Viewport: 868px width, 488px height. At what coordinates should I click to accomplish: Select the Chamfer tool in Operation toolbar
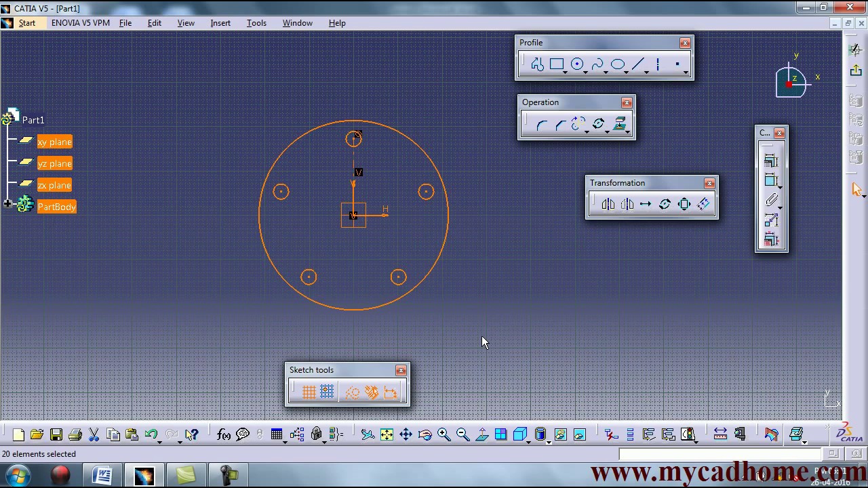(x=560, y=125)
